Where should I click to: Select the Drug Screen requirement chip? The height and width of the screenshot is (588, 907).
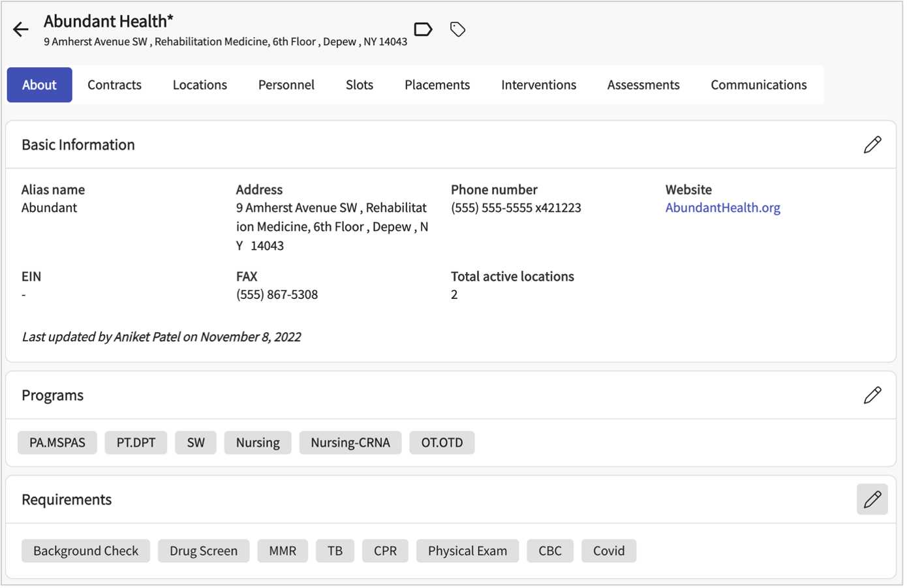pos(204,551)
